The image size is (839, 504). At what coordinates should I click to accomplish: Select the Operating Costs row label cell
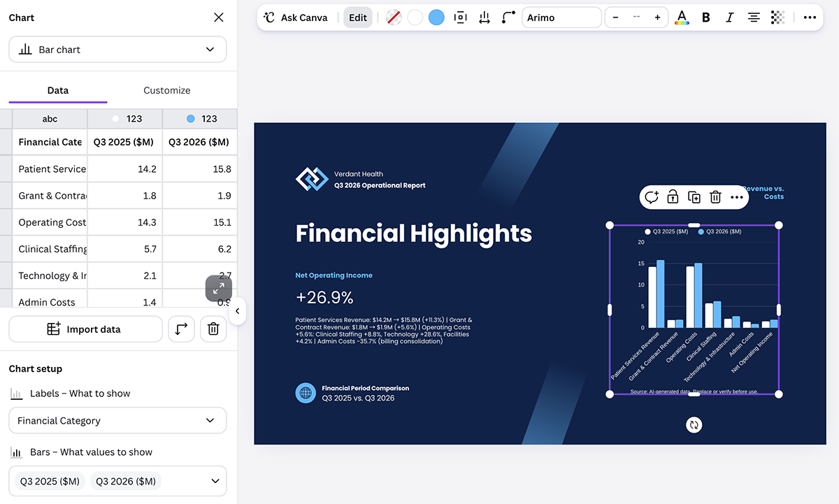(x=50, y=222)
